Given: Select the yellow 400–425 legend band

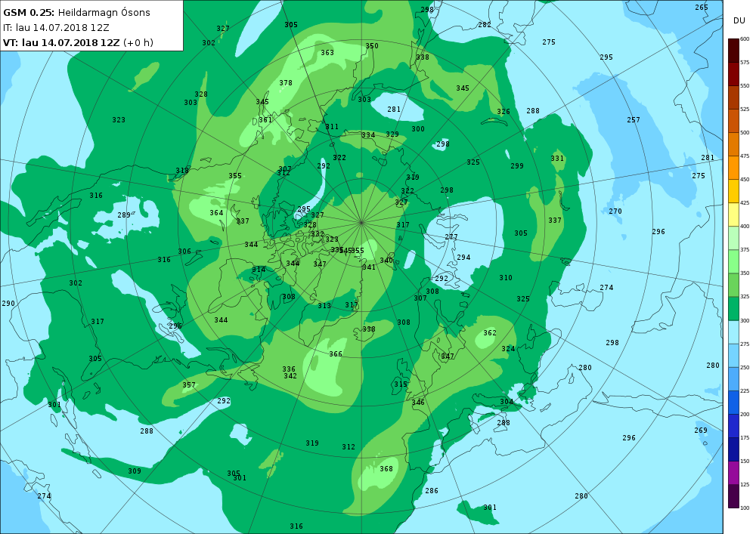Looking at the screenshot, I should [x=733, y=215].
